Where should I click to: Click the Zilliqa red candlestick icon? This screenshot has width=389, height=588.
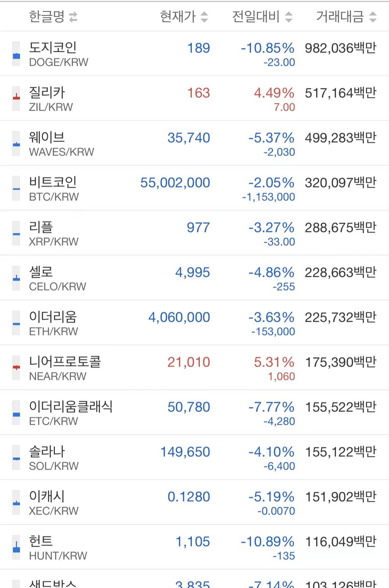click(16, 99)
